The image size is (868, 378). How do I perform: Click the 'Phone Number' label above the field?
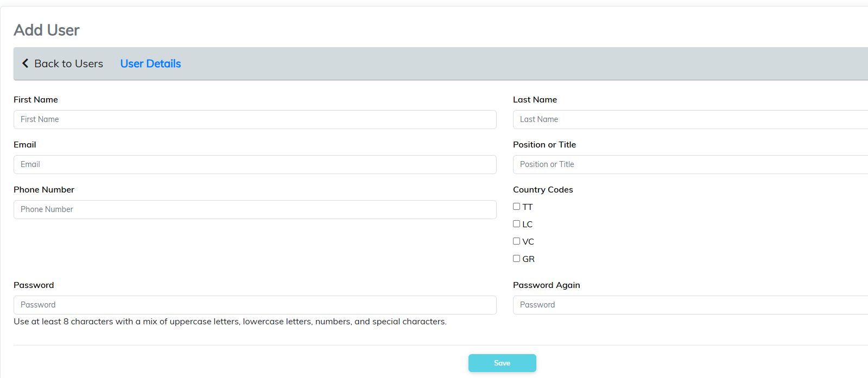(x=44, y=190)
